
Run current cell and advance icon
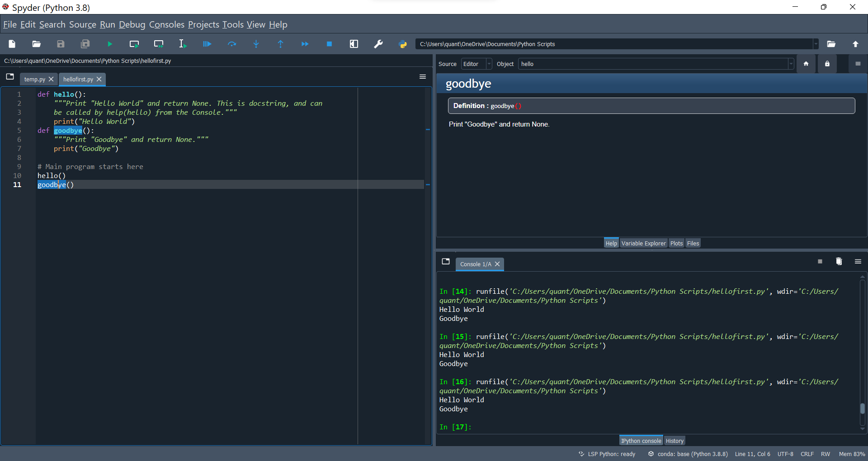(159, 44)
